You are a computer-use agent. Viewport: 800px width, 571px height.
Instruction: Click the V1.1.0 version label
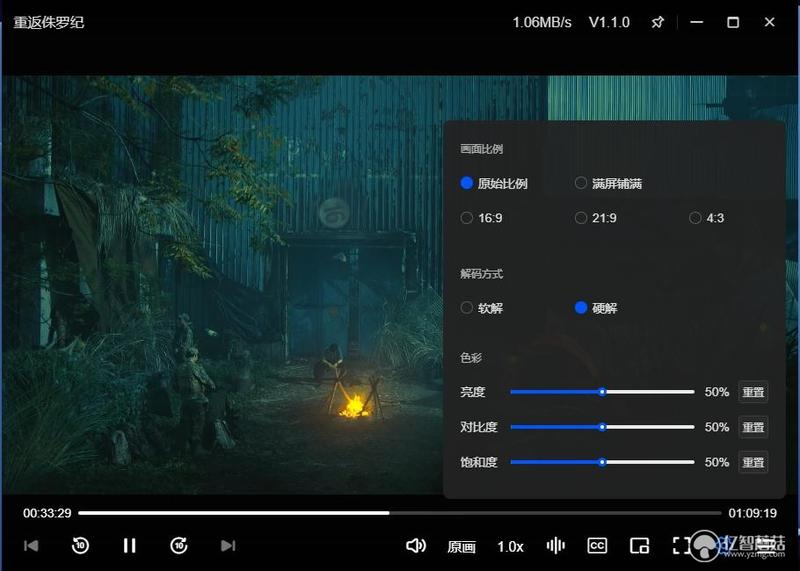[x=609, y=22]
